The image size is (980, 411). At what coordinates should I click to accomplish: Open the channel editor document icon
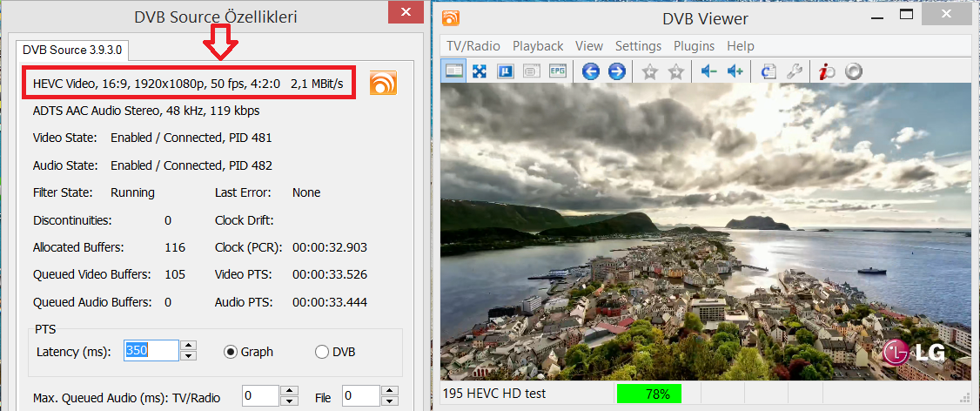coord(769,71)
